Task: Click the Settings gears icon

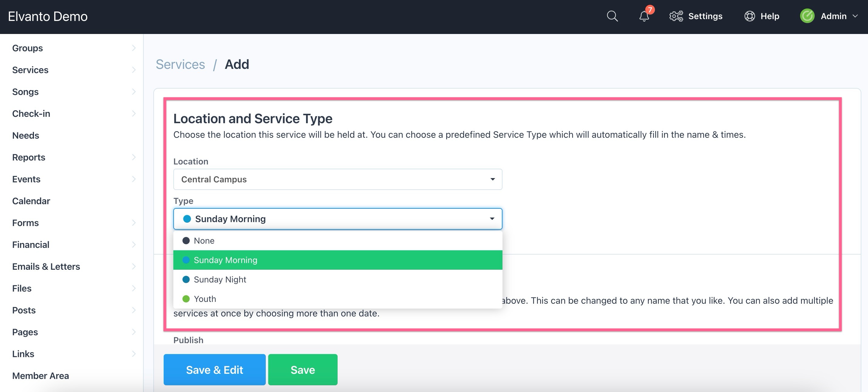Action: pos(676,16)
